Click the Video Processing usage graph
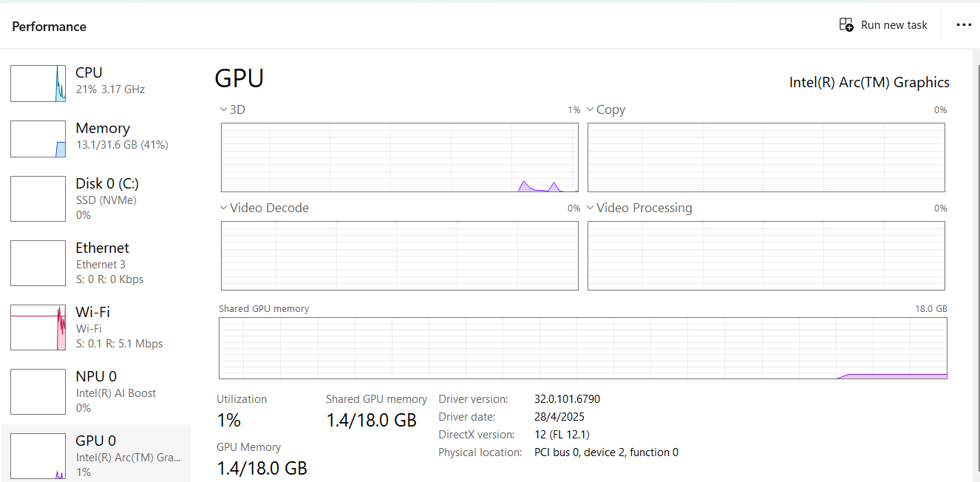This screenshot has width=980, height=482. [766, 256]
